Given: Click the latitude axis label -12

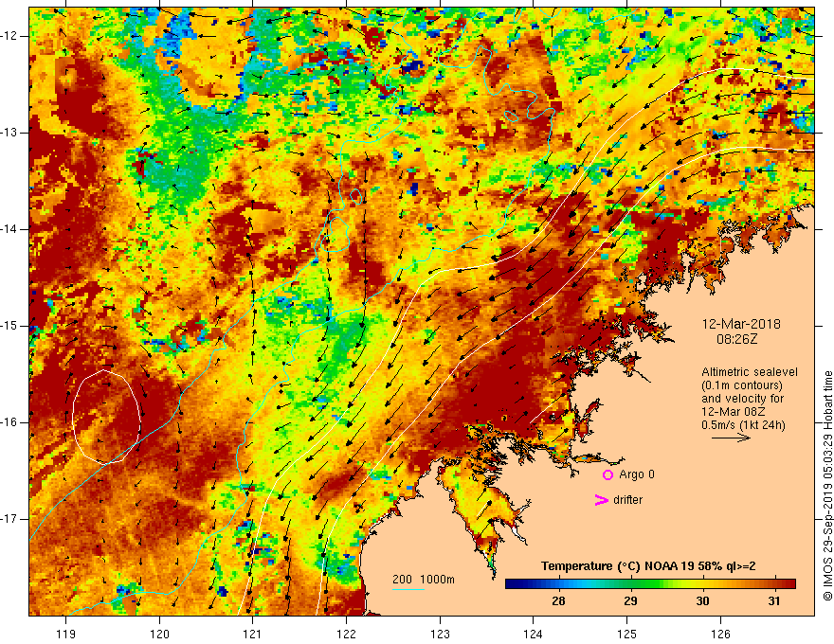Looking at the screenshot, I should (x=10, y=36).
